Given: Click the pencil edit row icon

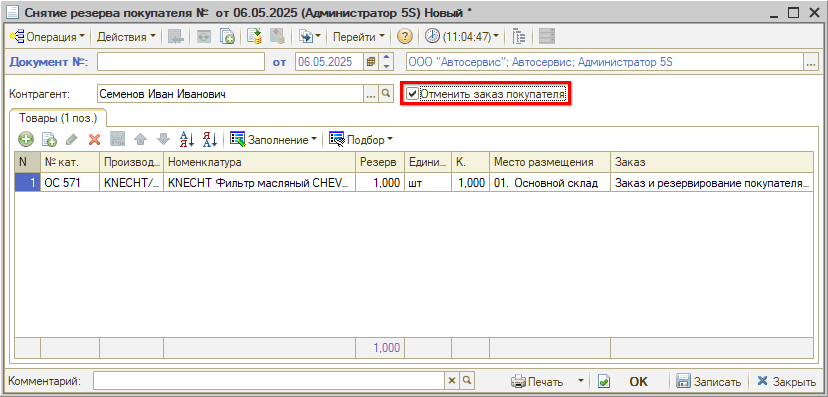Looking at the screenshot, I should pos(72,139).
